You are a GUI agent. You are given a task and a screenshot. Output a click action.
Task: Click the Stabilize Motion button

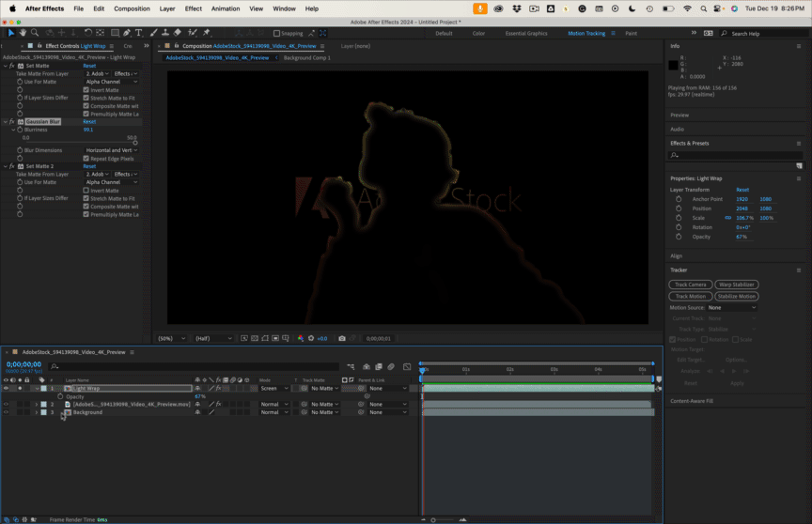point(737,297)
